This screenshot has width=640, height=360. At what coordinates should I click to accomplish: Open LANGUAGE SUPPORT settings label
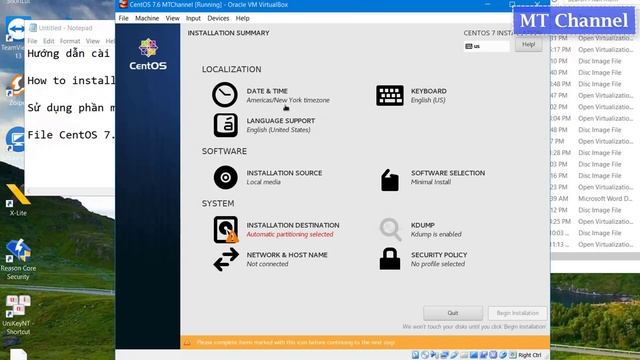tap(281, 121)
